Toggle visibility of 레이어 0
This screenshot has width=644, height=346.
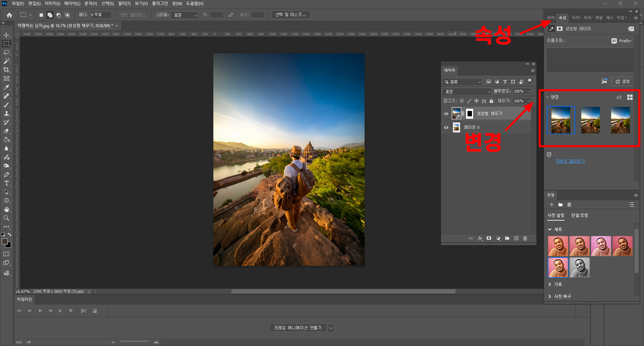[446, 127]
